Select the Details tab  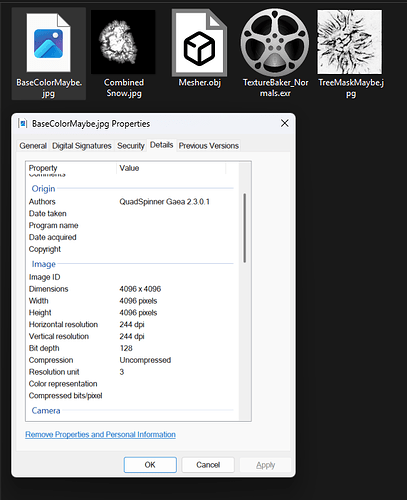(162, 145)
